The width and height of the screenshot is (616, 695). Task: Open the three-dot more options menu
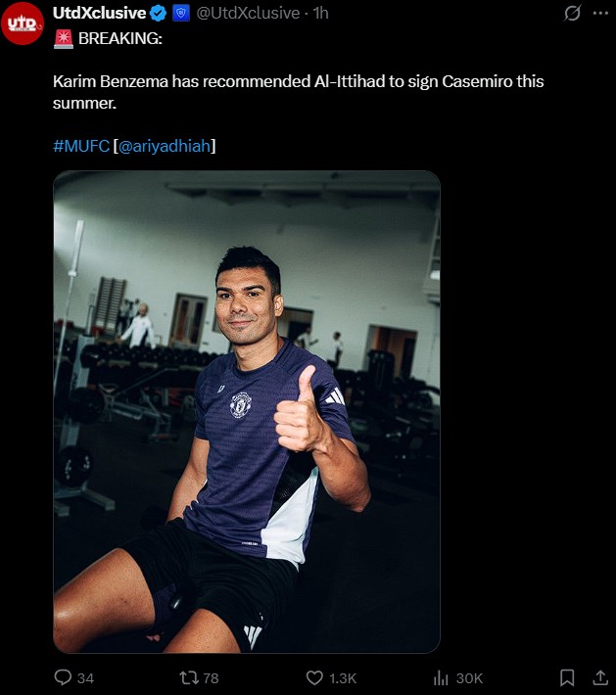pyautogui.click(x=600, y=13)
